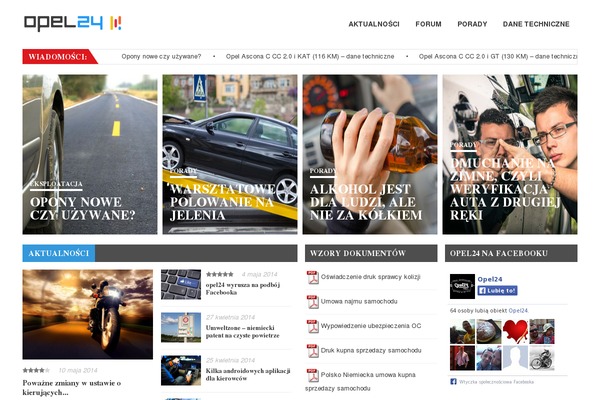
Task: Open Poważne zmiany w ustawie headline
Action: (72, 387)
